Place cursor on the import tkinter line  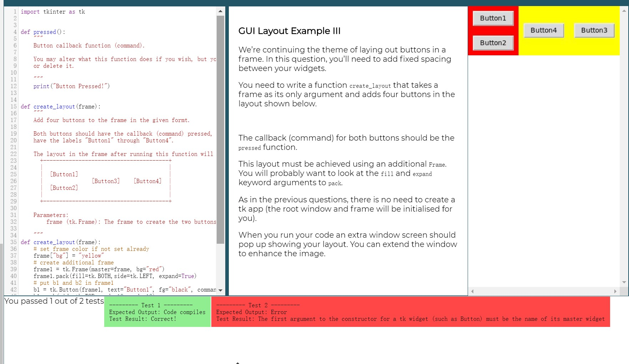(x=54, y=11)
